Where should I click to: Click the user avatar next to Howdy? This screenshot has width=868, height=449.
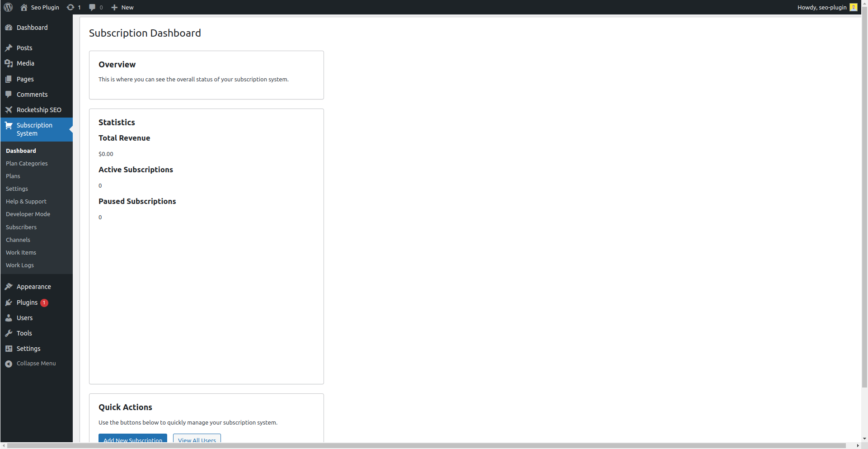(x=853, y=7)
